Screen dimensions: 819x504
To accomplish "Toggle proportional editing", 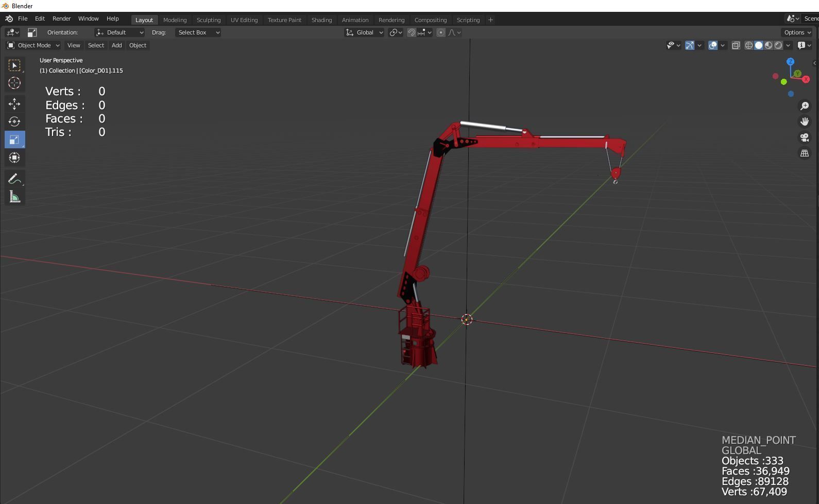I will (441, 32).
